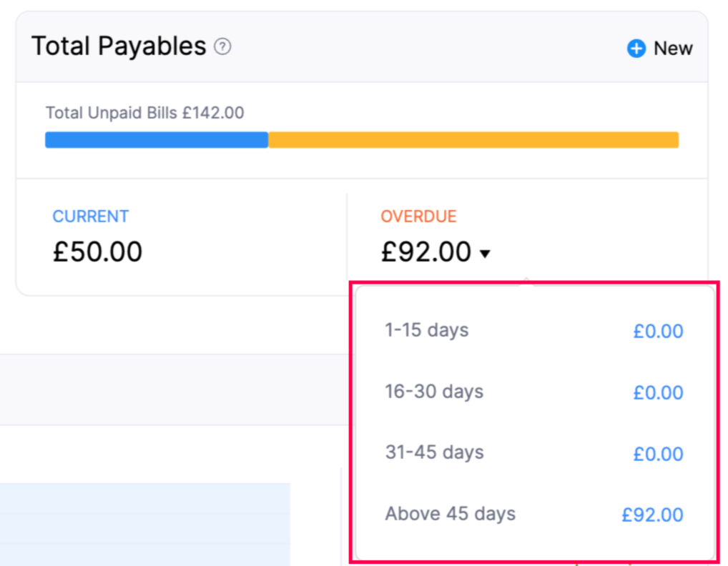The image size is (728, 566).
Task: Click the help icon beside Total Payables
Action: (222, 46)
